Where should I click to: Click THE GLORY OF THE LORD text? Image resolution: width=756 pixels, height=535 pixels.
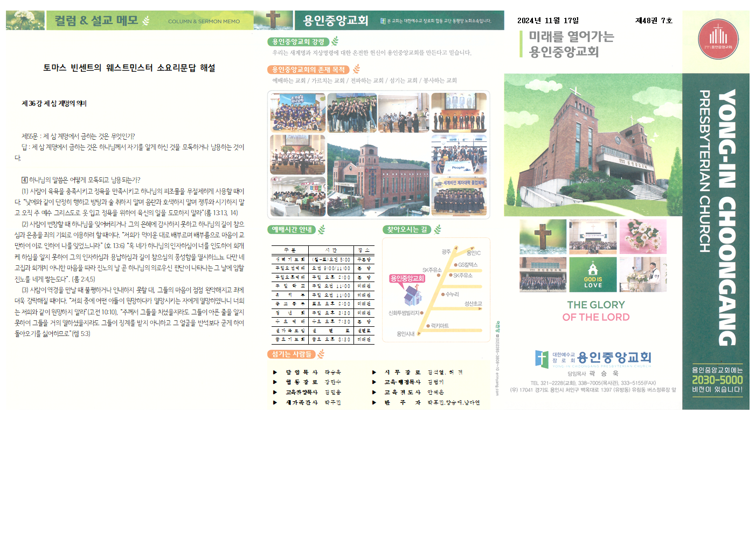(596, 311)
